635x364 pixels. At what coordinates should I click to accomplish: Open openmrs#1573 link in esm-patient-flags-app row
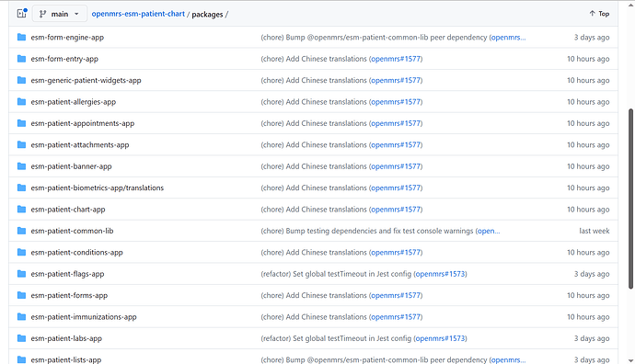pos(440,274)
